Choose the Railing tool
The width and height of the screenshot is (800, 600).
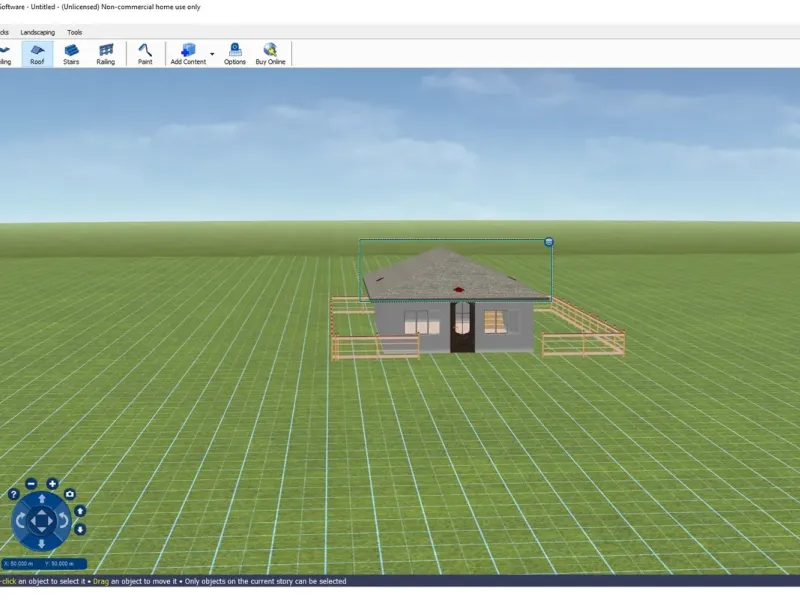click(105, 54)
